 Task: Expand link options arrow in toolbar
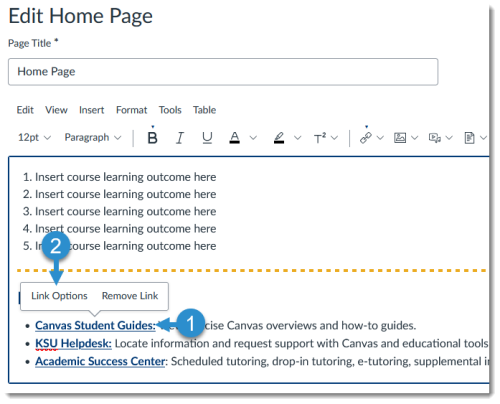click(x=380, y=138)
